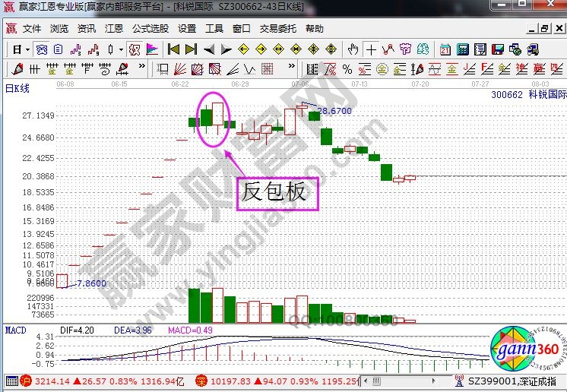Click the pencil with check mark tool

click(17, 68)
